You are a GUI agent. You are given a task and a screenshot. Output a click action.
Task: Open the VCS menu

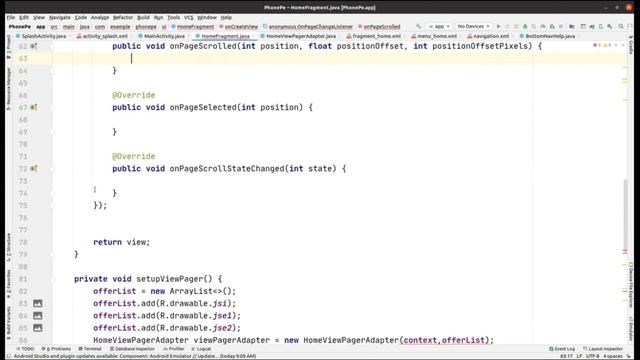(x=189, y=18)
